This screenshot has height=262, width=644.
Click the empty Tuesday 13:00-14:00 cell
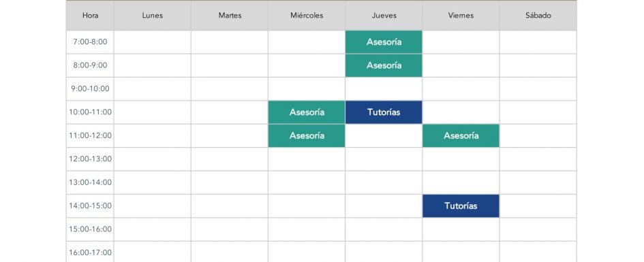tap(230, 182)
